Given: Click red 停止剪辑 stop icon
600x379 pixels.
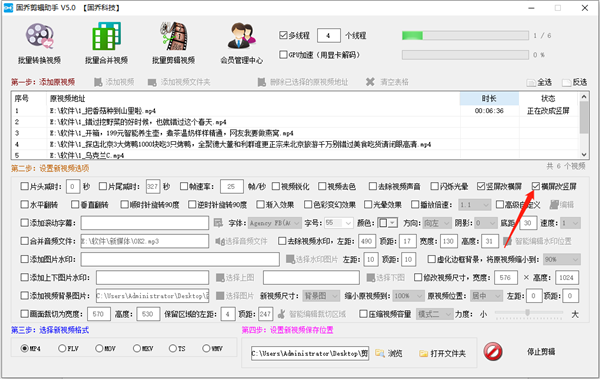Looking at the screenshot, I should (493, 351).
